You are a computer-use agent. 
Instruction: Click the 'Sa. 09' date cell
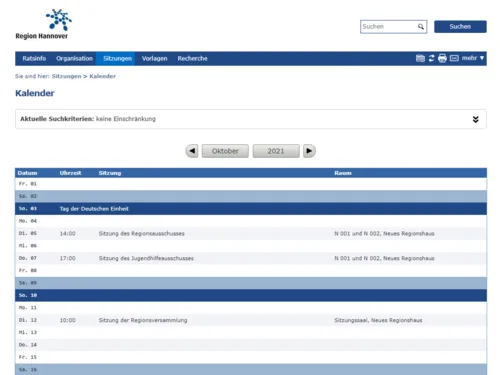(28, 283)
